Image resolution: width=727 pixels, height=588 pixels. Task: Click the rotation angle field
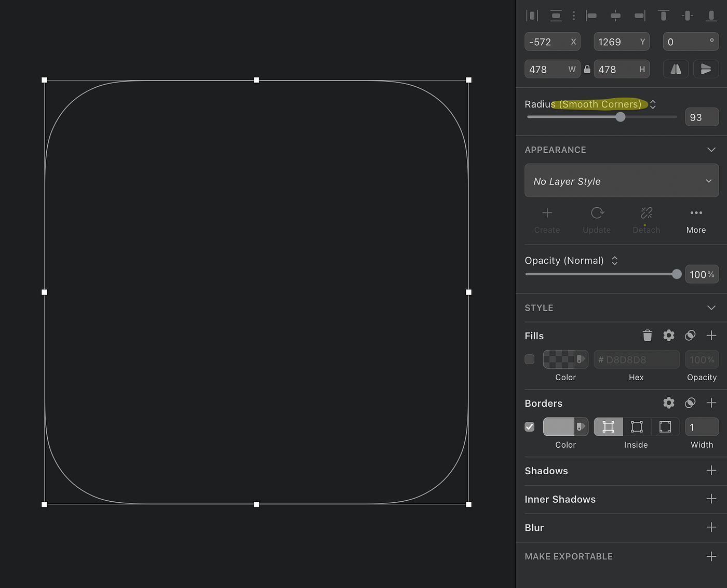point(691,42)
